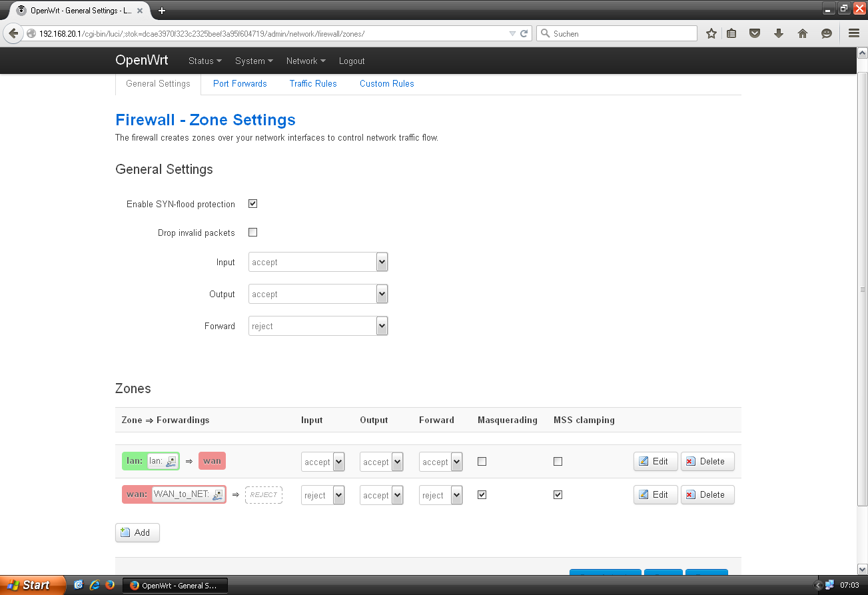The width and height of the screenshot is (868, 595).
Task: Open the Firefox hamburger menu
Action: (x=853, y=33)
